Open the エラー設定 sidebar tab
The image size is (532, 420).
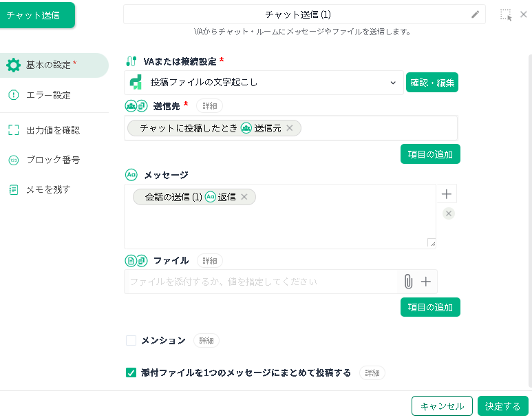point(48,95)
